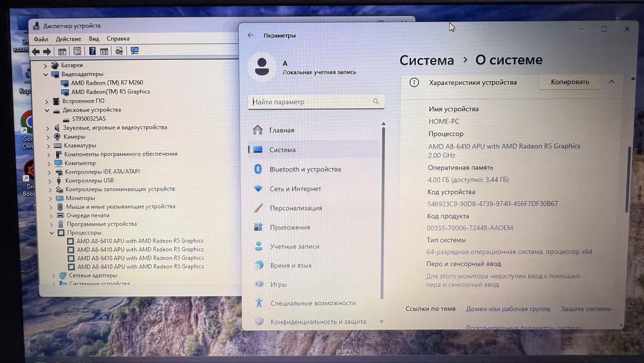
Task: Click the Время и язык globe-clock icon
Action: [259, 265]
